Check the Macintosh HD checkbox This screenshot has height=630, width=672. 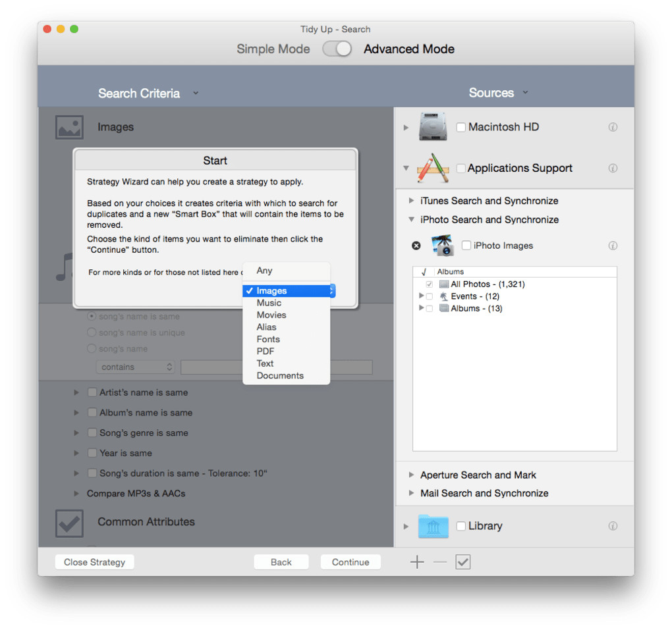[461, 127]
